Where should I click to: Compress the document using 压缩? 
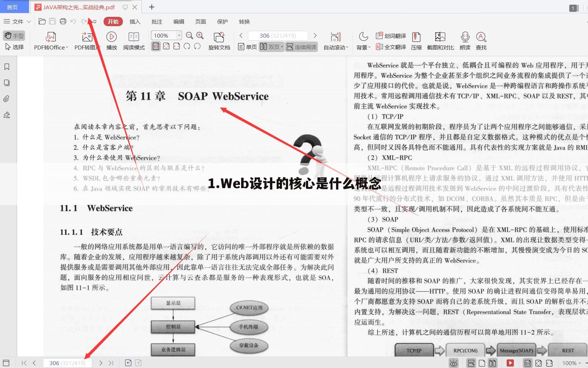[416, 40]
